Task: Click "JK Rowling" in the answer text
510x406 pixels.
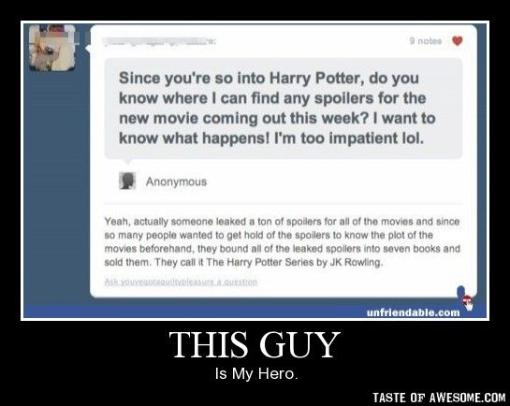Action: tap(355, 262)
